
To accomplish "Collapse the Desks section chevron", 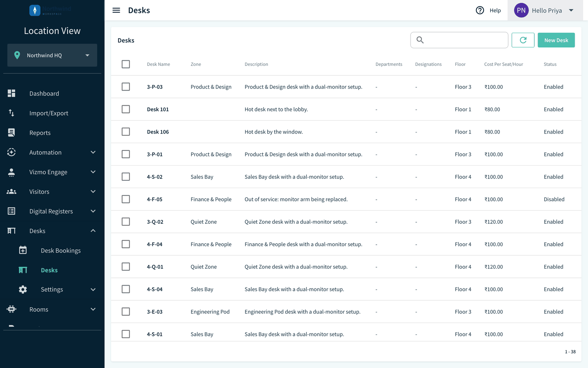I will (x=93, y=231).
